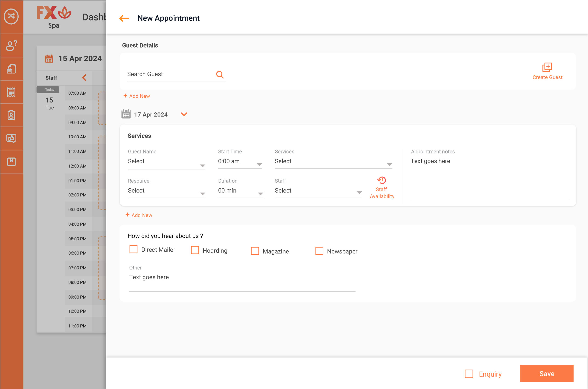The width and height of the screenshot is (588, 389).
Task: Click the calendar icon beside 17 Apr 2024
Action: tap(126, 114)
